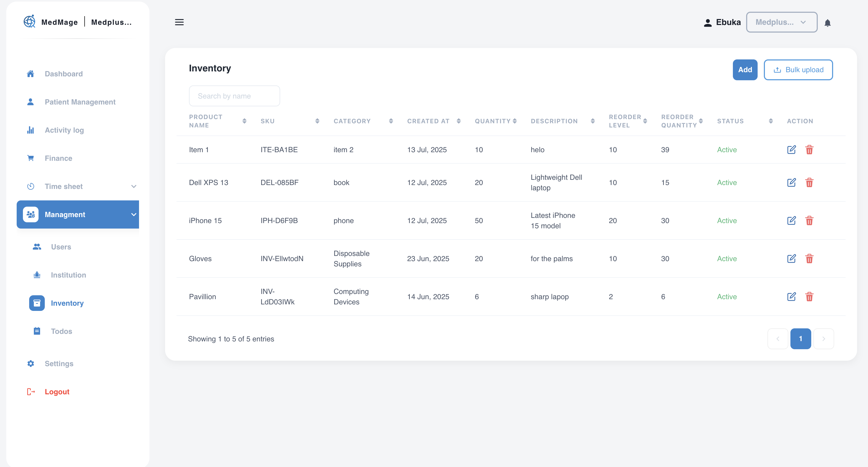The width and height of the screenshot is (868, 467).
Task: Open the notifications bell
Action: point(828,23)
